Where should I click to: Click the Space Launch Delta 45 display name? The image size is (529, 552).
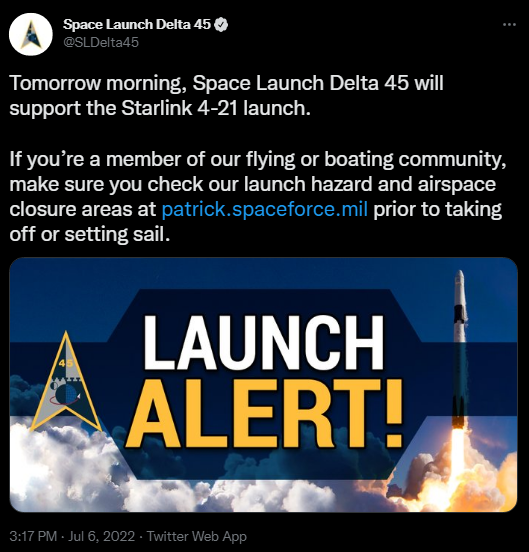(137, 25)
